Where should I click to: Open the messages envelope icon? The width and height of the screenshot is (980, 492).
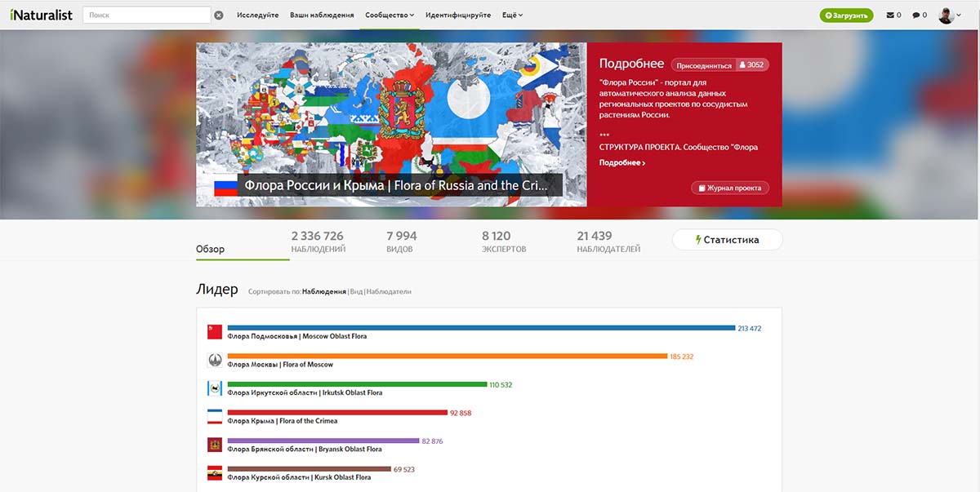893,15
